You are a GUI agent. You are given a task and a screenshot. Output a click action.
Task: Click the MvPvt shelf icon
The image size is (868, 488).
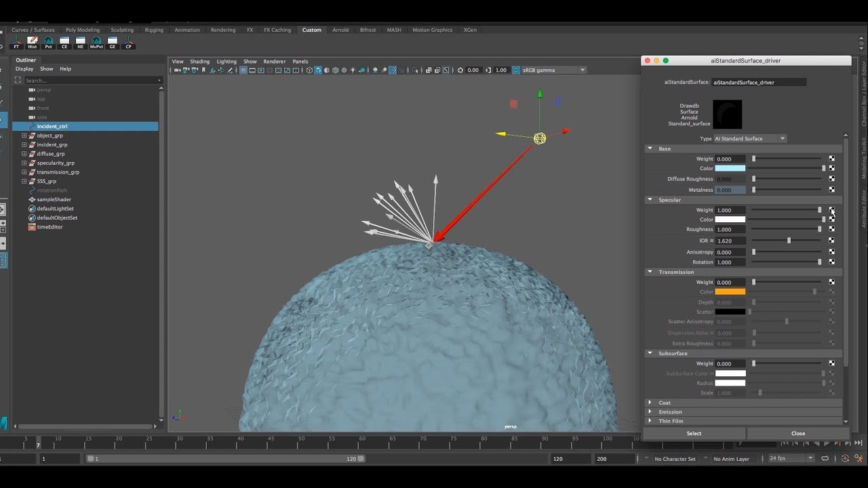pyautogui.click(x=96, y=43)
